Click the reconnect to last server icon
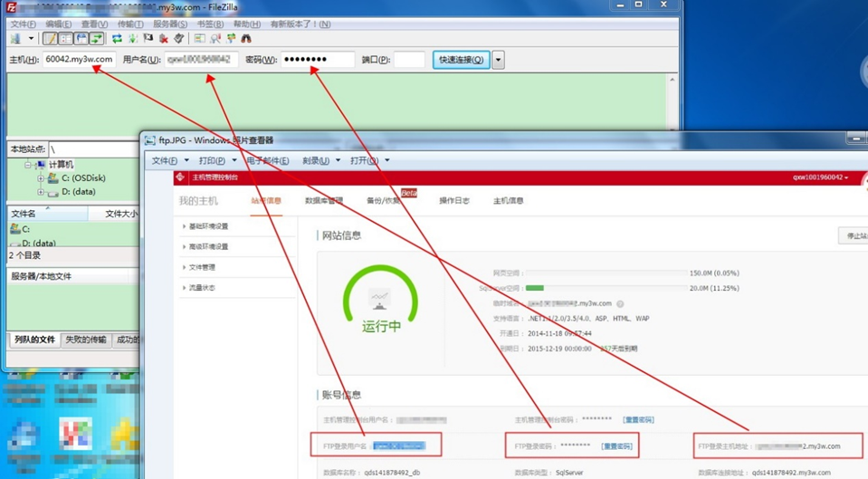 click(178, 39)
